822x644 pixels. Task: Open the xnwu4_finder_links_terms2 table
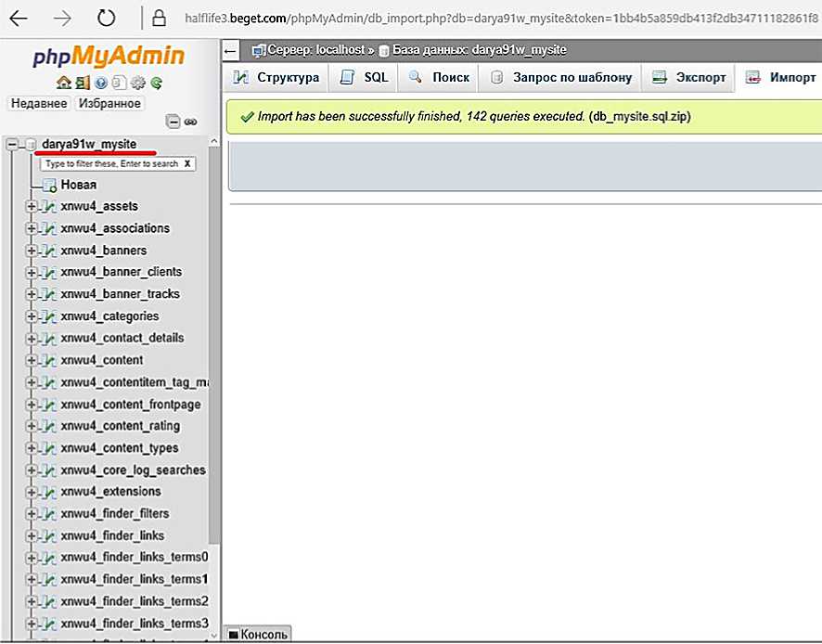(x=135, y=601)
